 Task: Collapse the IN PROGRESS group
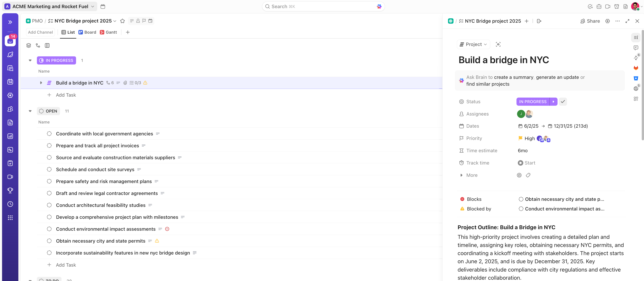[30, 60]
